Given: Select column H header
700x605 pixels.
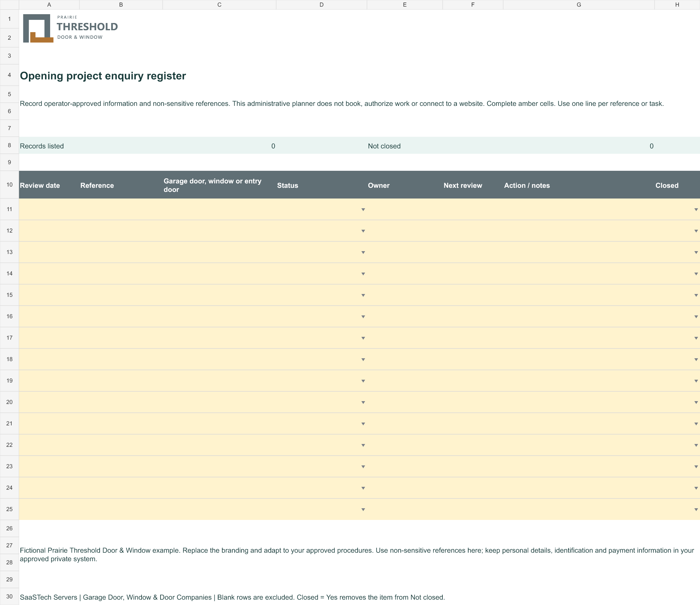Looking at the screenshot, I should (x=677, y=5).
